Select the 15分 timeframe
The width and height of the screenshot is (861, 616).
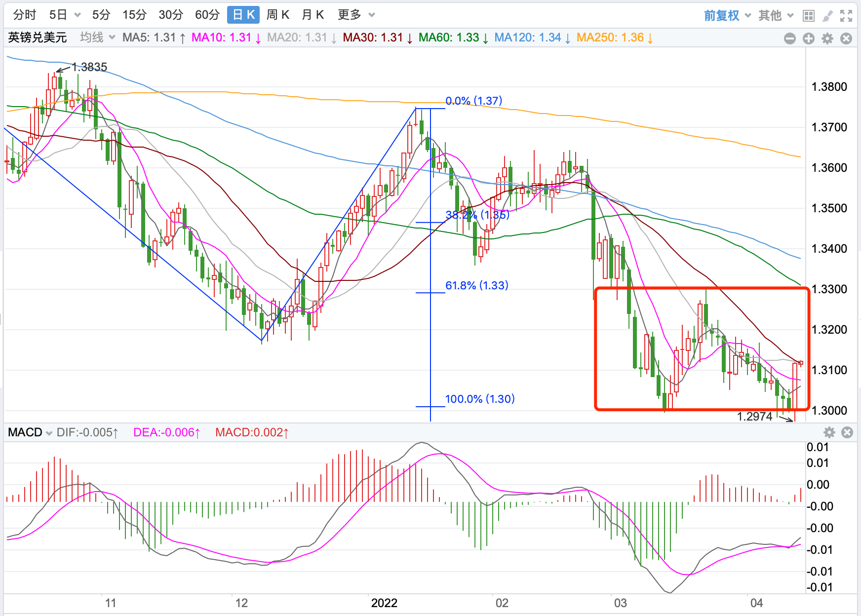coord(134,15)
